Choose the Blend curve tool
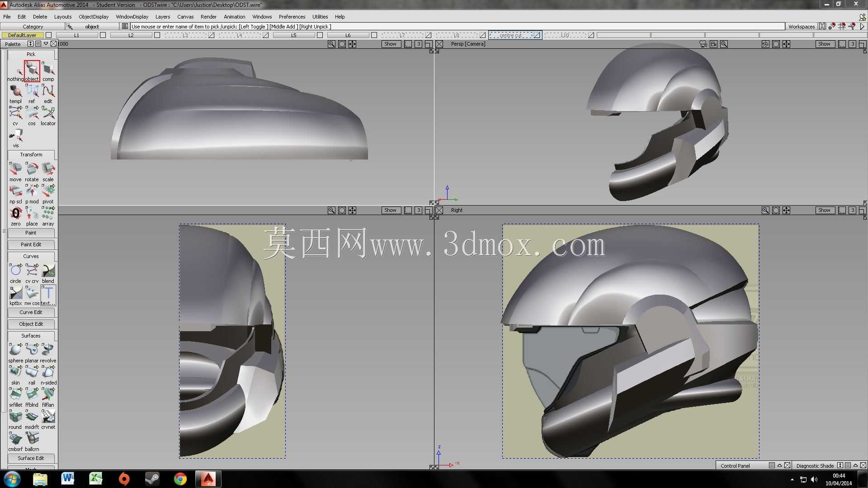The image size is (868, 488). click(48, 274)
